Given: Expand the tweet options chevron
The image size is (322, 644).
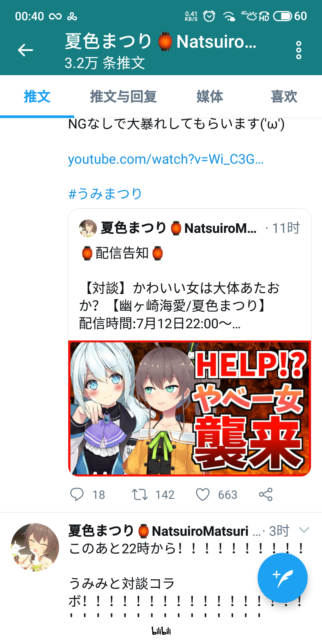Looking at the screenshot, I should [x=304, y=530].
